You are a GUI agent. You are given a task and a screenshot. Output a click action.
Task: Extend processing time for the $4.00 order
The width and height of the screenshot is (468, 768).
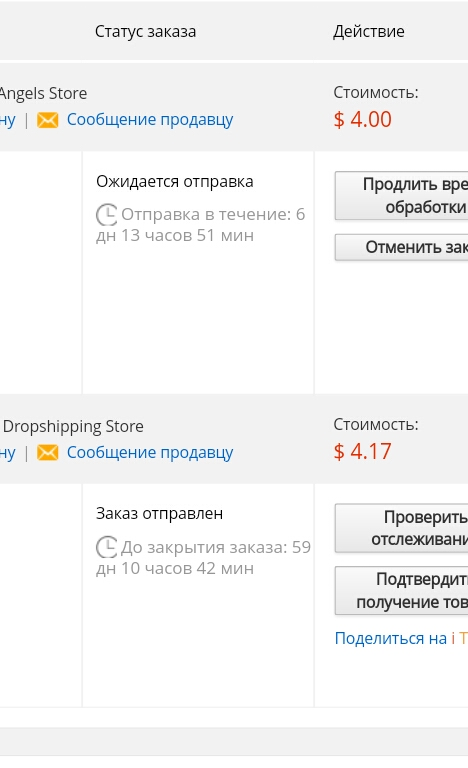tap(401, 195)
